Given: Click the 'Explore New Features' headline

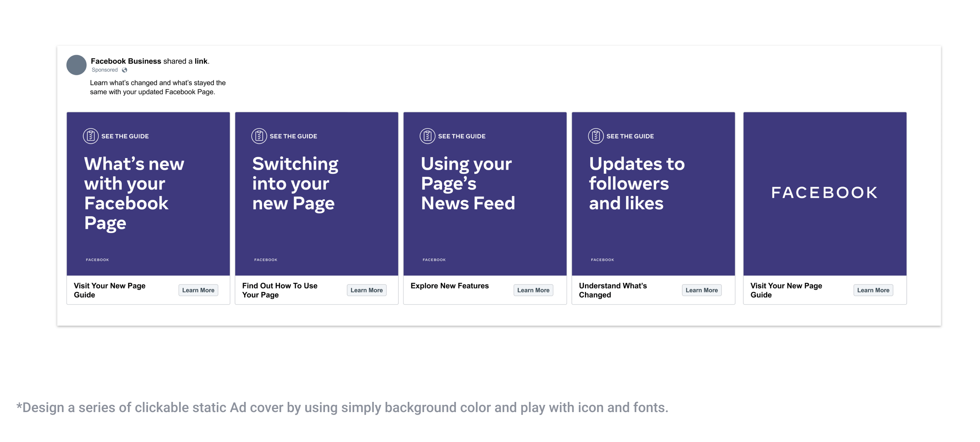Looking at the screenshot, I should coord(450,286).
